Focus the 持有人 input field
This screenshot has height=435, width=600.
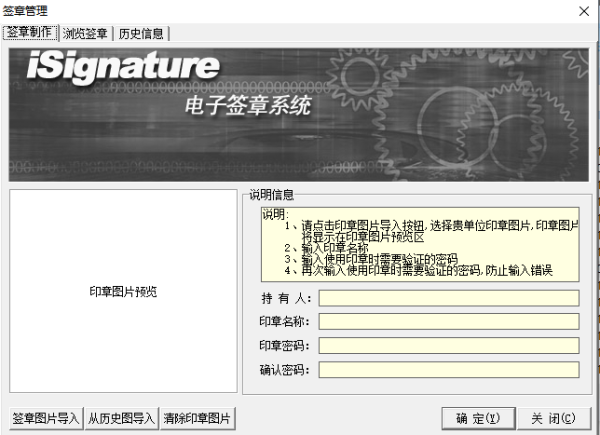pyautogui.click(x=449, y=298)
